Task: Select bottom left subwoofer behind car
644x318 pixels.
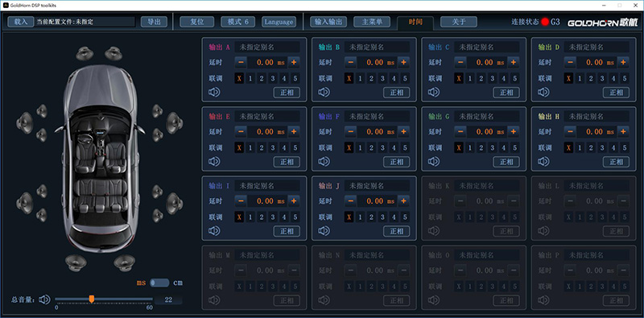Action: (76, 262)
